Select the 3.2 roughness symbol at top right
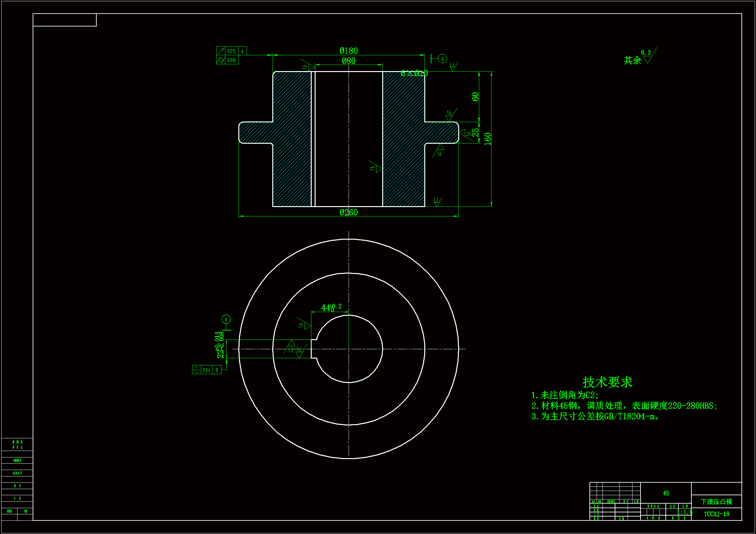Viewport: 756px width, 534px height. coord(453,67)
